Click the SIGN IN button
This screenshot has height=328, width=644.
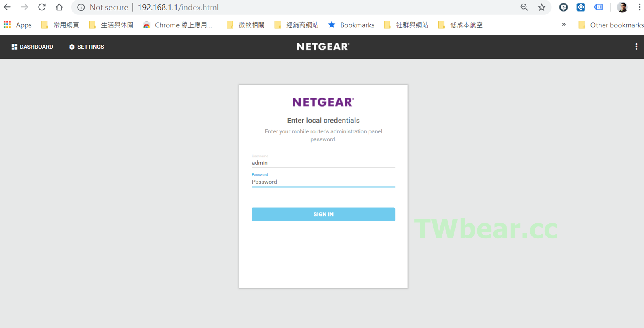point(323,214)
